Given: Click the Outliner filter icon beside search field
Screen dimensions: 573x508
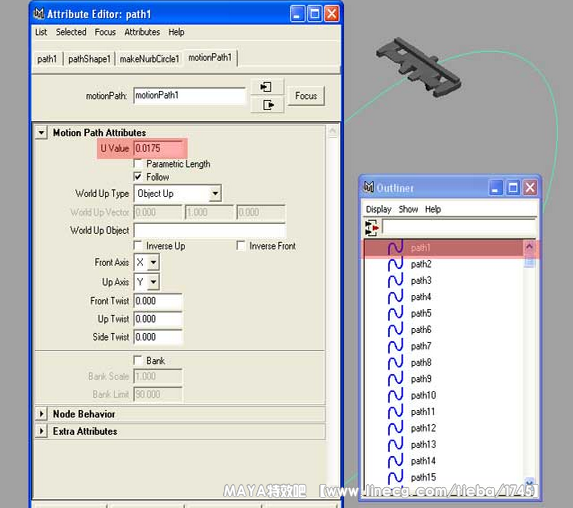Looking at the screenshot, I should coord(372,227).
